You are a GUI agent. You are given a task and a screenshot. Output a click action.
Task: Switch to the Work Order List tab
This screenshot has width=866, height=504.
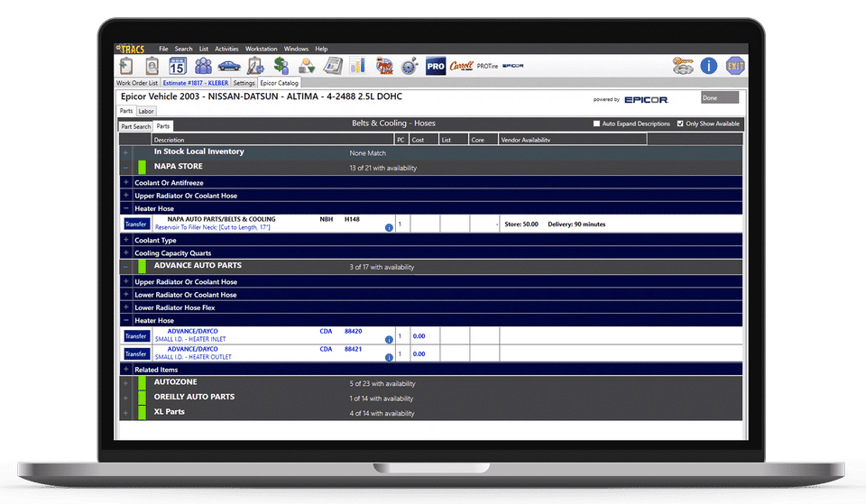pos(138,83)
